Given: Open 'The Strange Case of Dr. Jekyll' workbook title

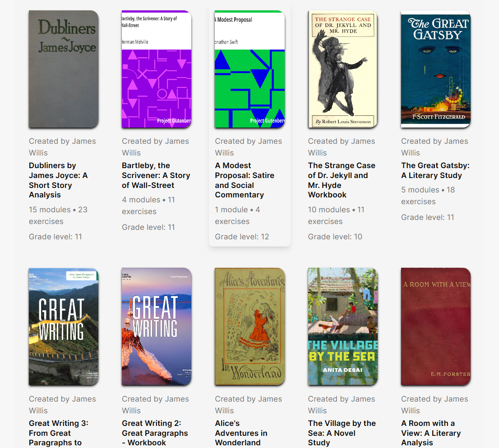Looking at the screenshot, I should click(342, 180).
